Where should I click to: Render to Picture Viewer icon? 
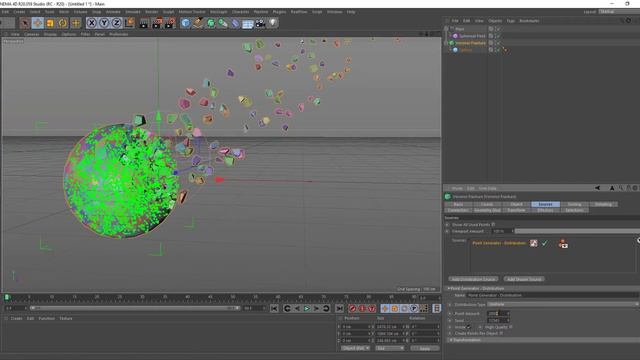(x=157, y=23)
